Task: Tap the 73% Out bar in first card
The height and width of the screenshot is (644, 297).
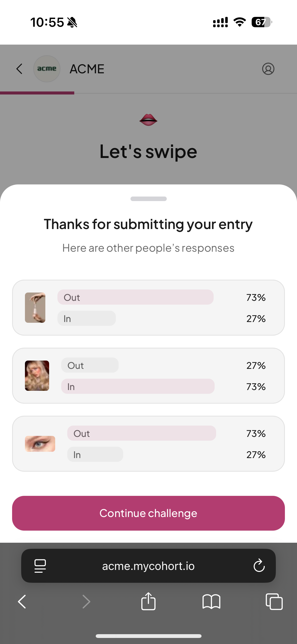Action: point(135,297)
